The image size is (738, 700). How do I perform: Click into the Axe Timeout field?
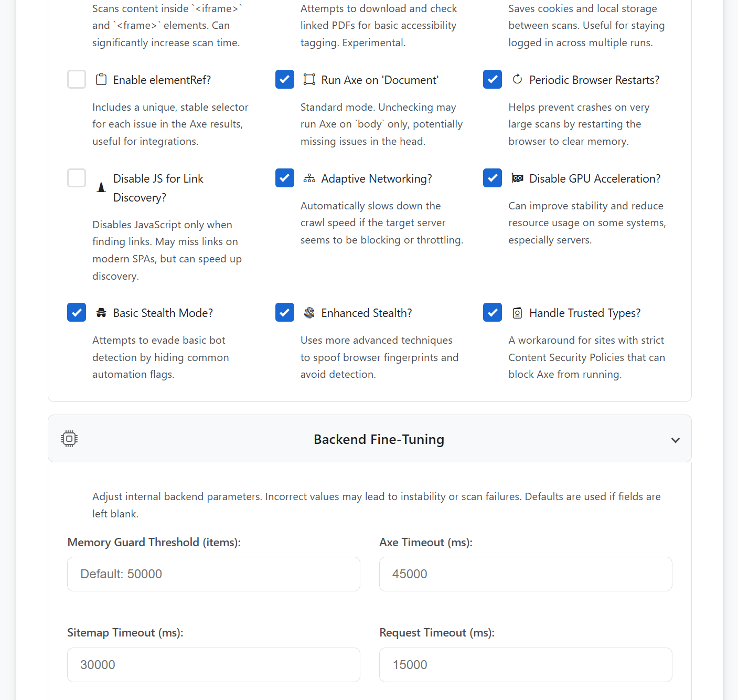click(526, 574)
